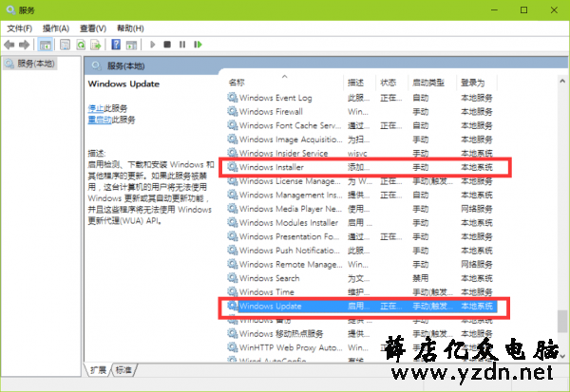
Task: Select the Windows Image Acquisitio... row
Action: click(360, 140)
